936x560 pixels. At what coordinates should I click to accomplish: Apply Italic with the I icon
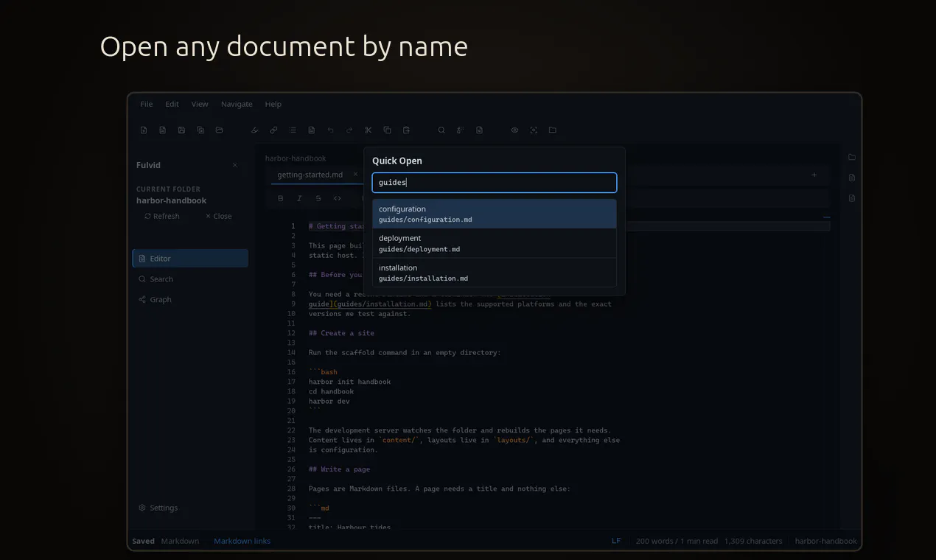[299, 198]
